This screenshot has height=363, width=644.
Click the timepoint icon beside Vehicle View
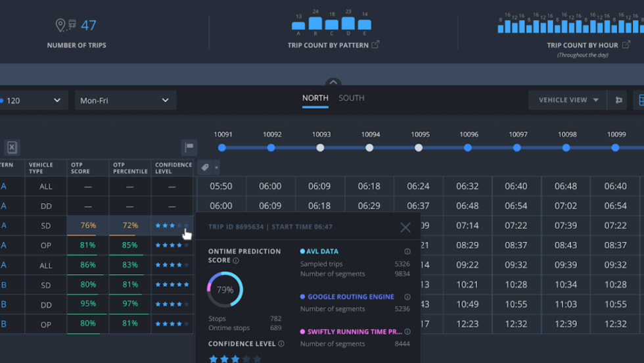click(618, 101)
